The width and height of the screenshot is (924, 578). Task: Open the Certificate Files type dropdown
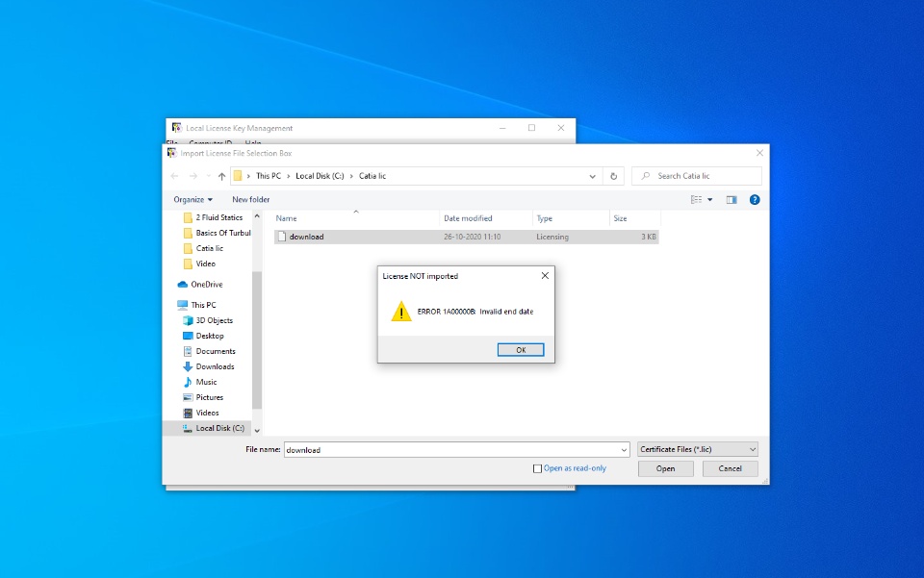click(697, 449)
